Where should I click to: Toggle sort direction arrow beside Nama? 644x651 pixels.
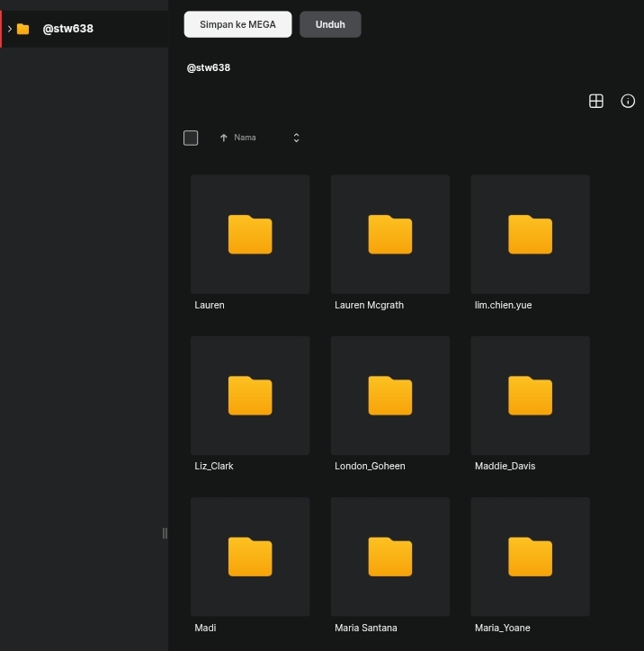[x=223, y=138]
